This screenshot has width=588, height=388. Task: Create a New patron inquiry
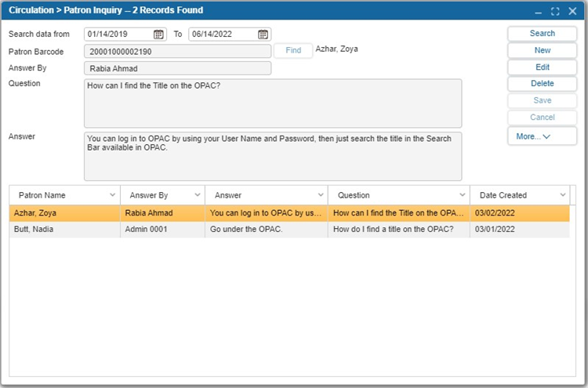tap(543, 50)
